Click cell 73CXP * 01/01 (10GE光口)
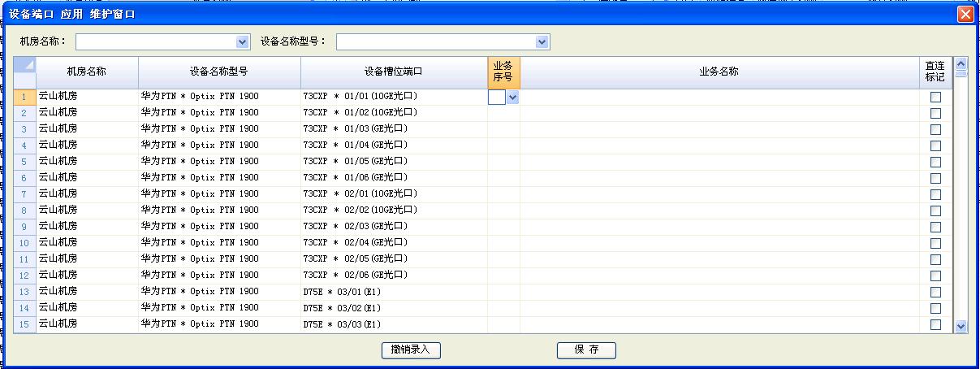This screenshot has width=980, height=369. click(x=394, y=97)
